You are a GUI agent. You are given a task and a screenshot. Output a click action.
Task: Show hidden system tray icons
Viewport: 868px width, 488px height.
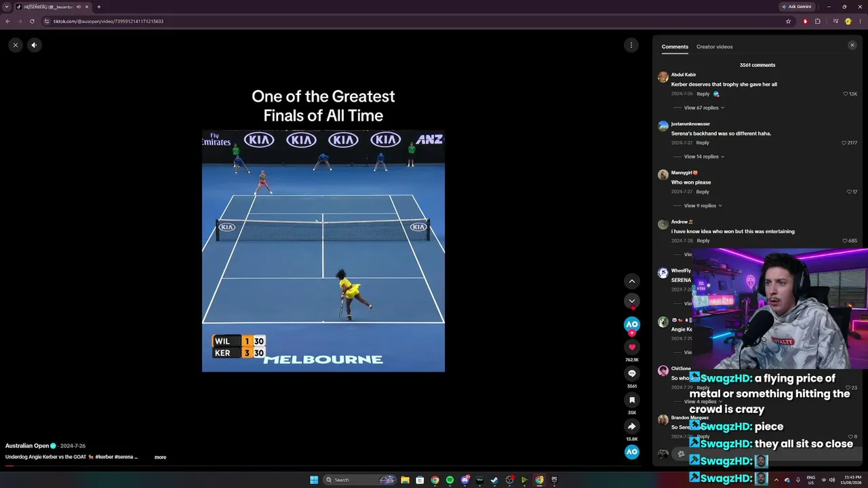click(x=776, y=480)
